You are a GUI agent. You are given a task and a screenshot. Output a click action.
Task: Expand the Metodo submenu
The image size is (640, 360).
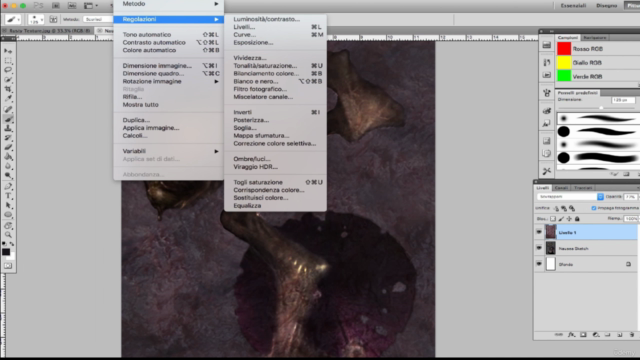[x=169, y=4]
